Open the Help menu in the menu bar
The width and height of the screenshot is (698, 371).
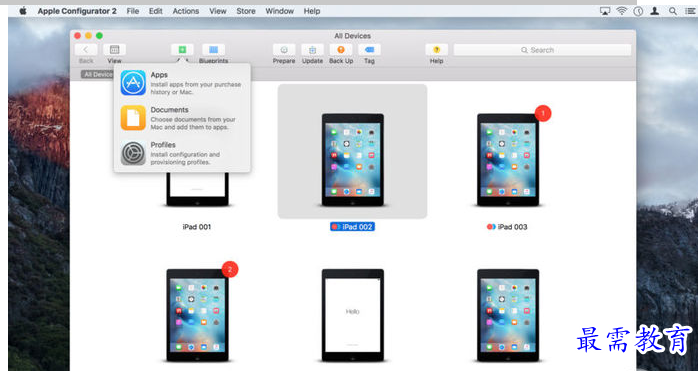[312, 11]
